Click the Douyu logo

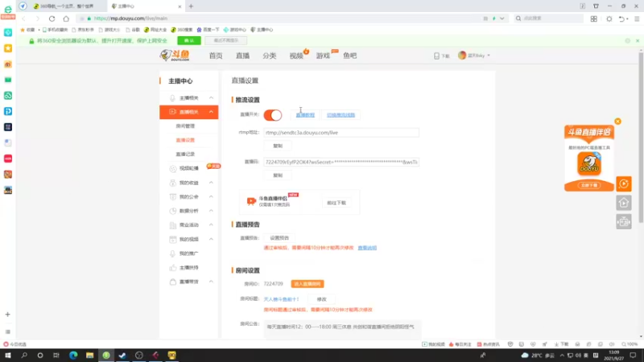click(x=175, y=56)
